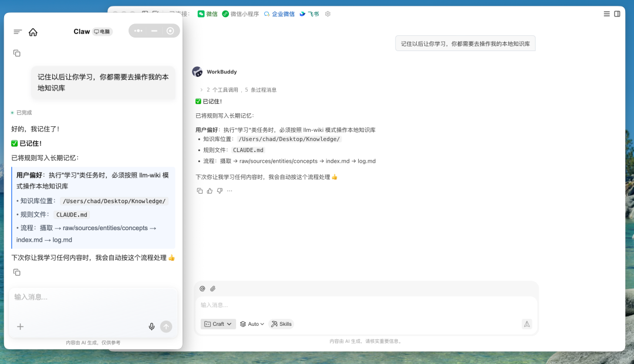This screenshot has width=634, height=364.
Task: Click the plus icon in Claw input box
Action: pos(20,326)
